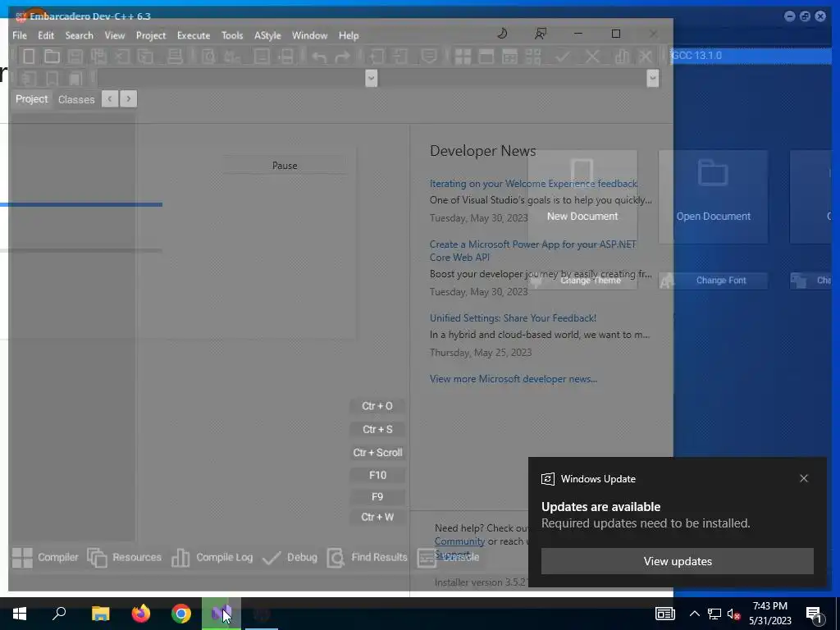Open the Debug bottom tab
This screenshot has height=630, width=840.
290,558
